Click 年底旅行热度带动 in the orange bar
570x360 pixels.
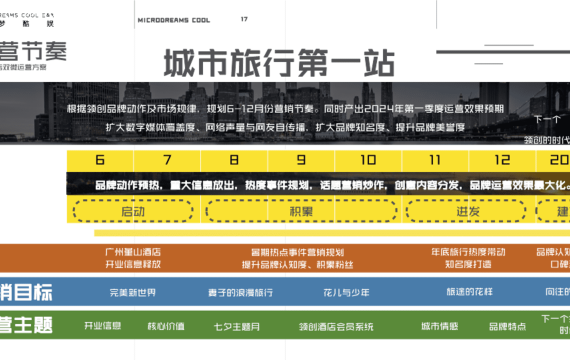pos(468,252)
